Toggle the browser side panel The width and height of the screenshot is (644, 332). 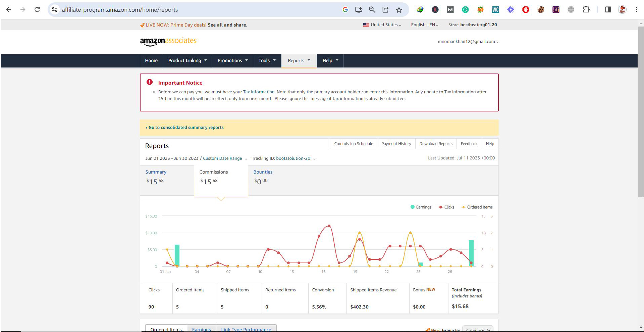point(608,10)
